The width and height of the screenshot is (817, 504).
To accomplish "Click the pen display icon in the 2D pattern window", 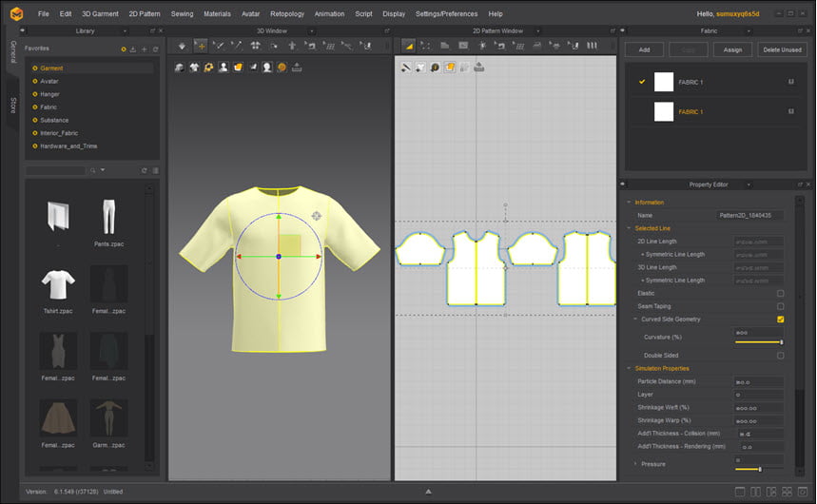I will [405, 68].
